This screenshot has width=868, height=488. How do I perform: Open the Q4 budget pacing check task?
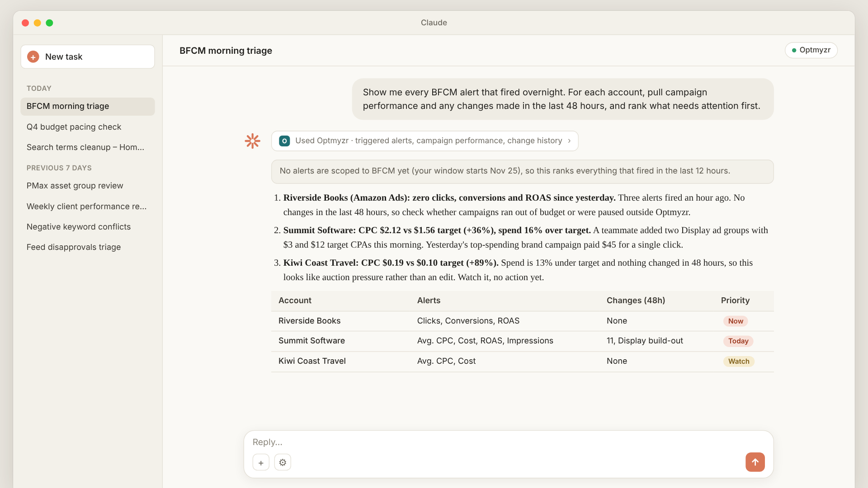click(88, 127)
